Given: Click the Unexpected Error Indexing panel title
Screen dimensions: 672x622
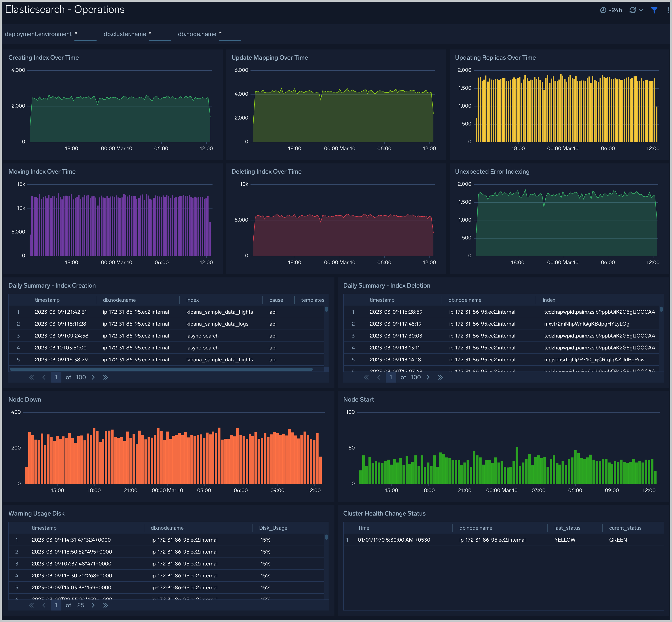Looking at the screenshot, I should point(492,172).
